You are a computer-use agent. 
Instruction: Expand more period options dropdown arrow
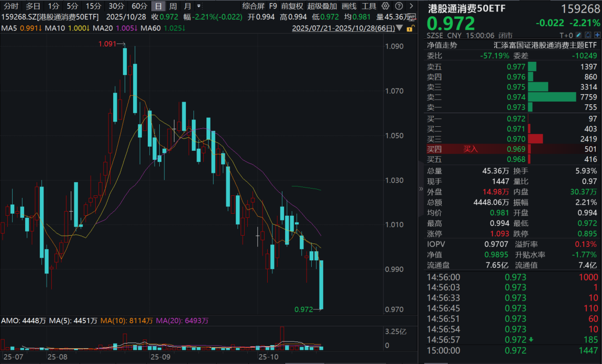199,6
